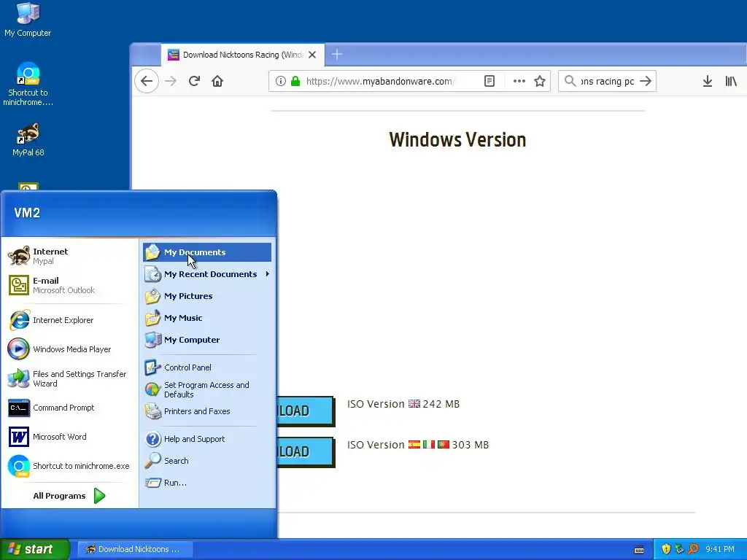This screenshot has width=747, height=560.
Task: Bookmark this page with star icon
Action: [539, 81]
